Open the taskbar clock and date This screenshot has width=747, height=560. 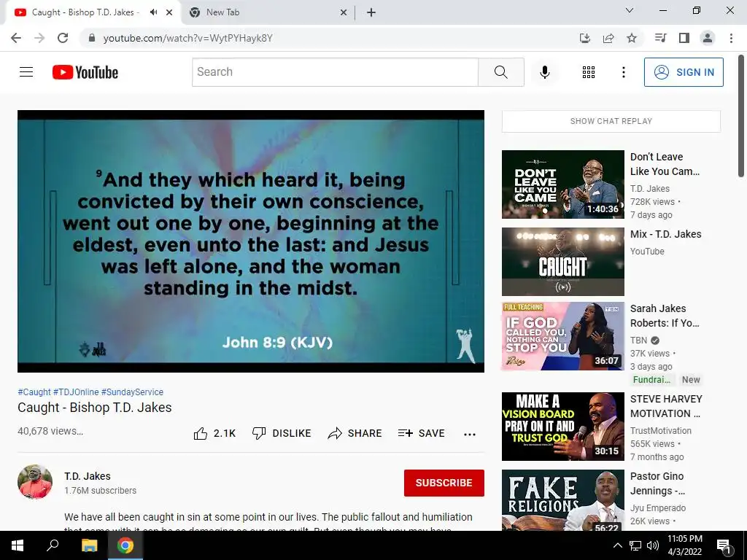click(x=684, y=545)
